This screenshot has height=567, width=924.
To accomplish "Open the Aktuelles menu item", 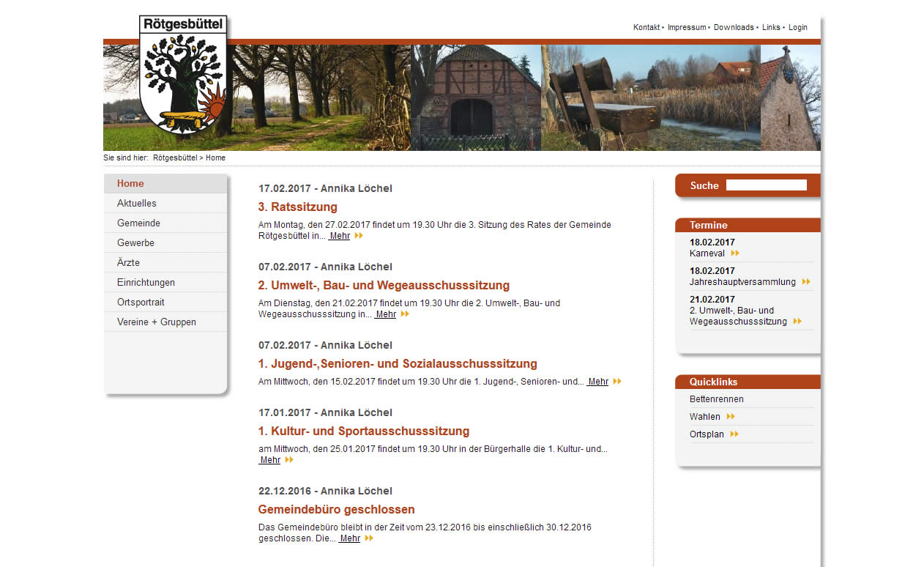I will 165,204.
